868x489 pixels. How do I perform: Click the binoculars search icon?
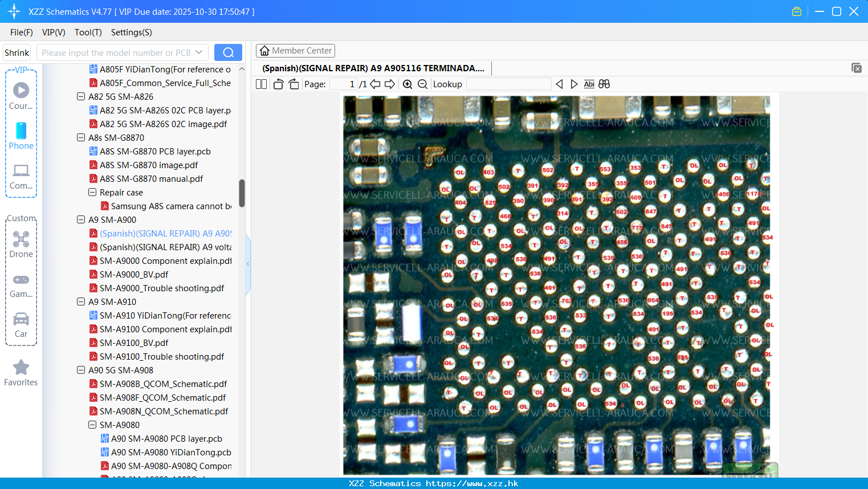tap(604, 84)
